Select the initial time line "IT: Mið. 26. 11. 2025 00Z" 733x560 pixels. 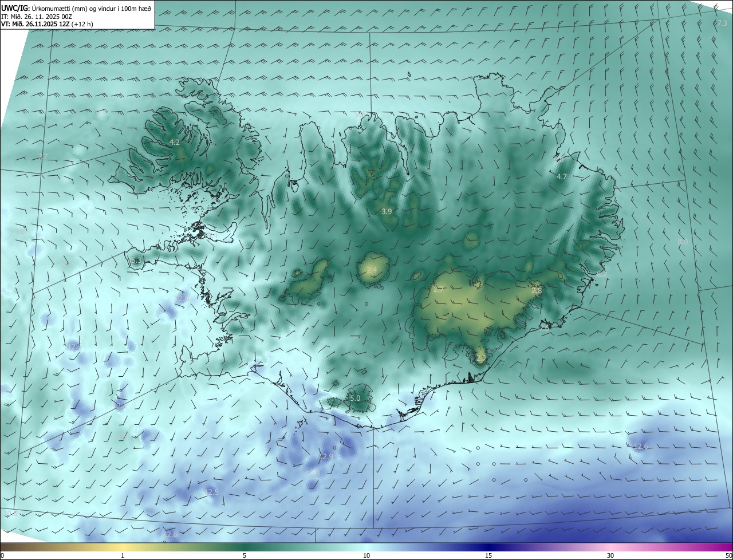(x=37, y=17)
